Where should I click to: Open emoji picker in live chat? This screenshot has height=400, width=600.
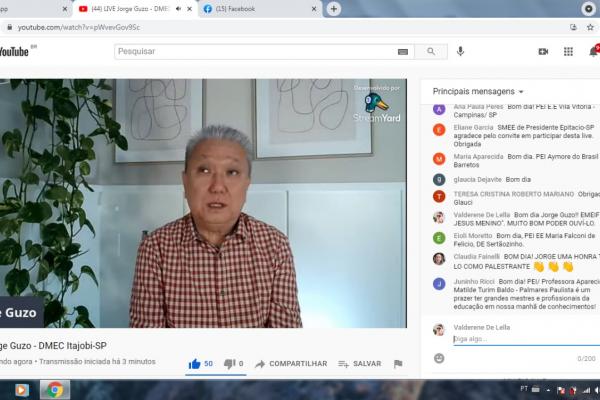tap(439, 357)
